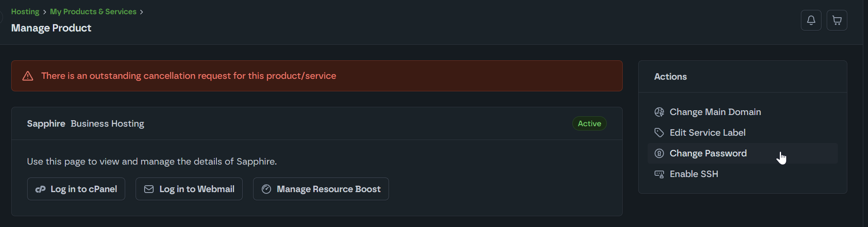Click the chevron after Hosting breadcrumb
The image size is (868, 227).
(44, 12)
